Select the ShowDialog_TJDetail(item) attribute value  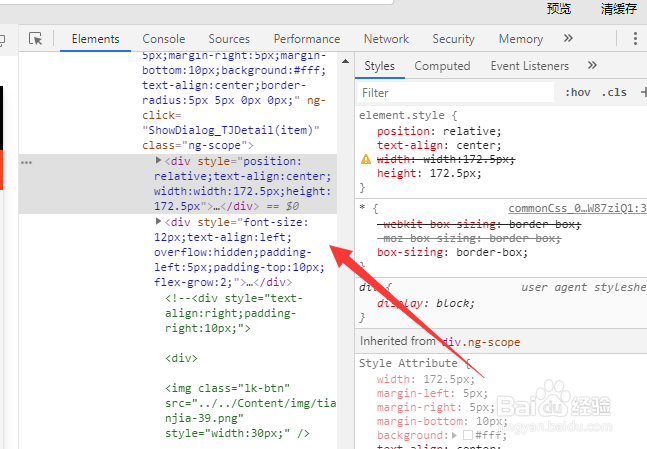(231, 130)
